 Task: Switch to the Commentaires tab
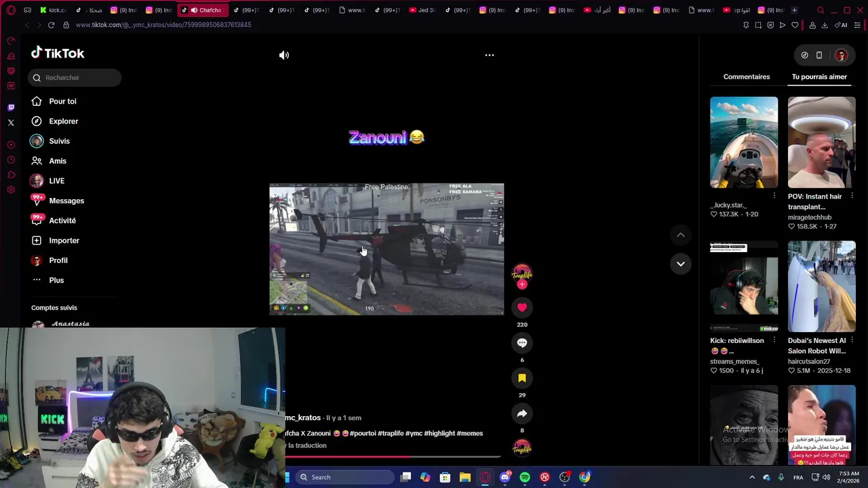[747, 77]
